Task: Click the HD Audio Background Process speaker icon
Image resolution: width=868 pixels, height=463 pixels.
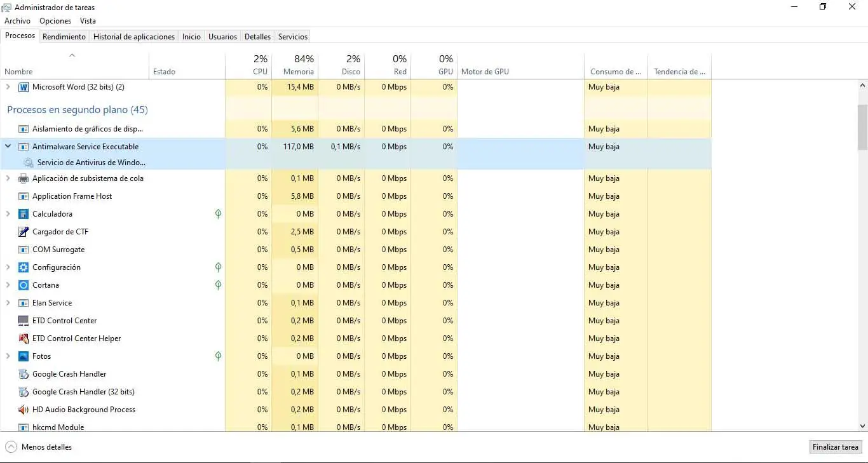Action: click(x=24, y=410)
